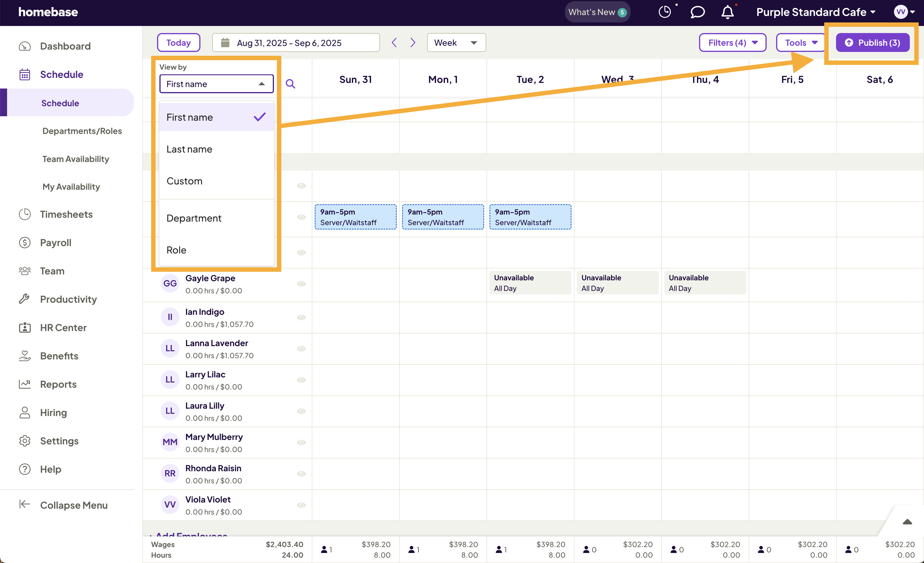The width and height of the screenshot is (924, 563).
Task: Select Department in View by list
Action: pos(194,218)
